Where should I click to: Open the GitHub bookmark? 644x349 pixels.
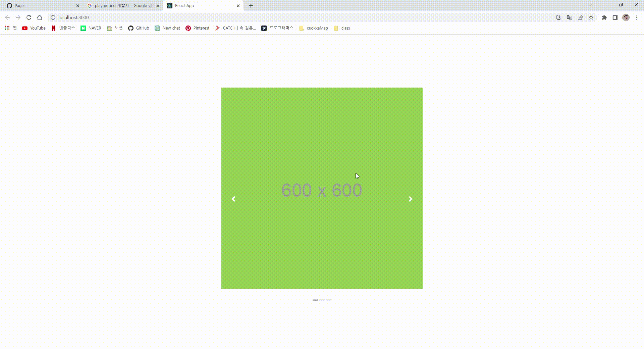[x=138, y=28]
